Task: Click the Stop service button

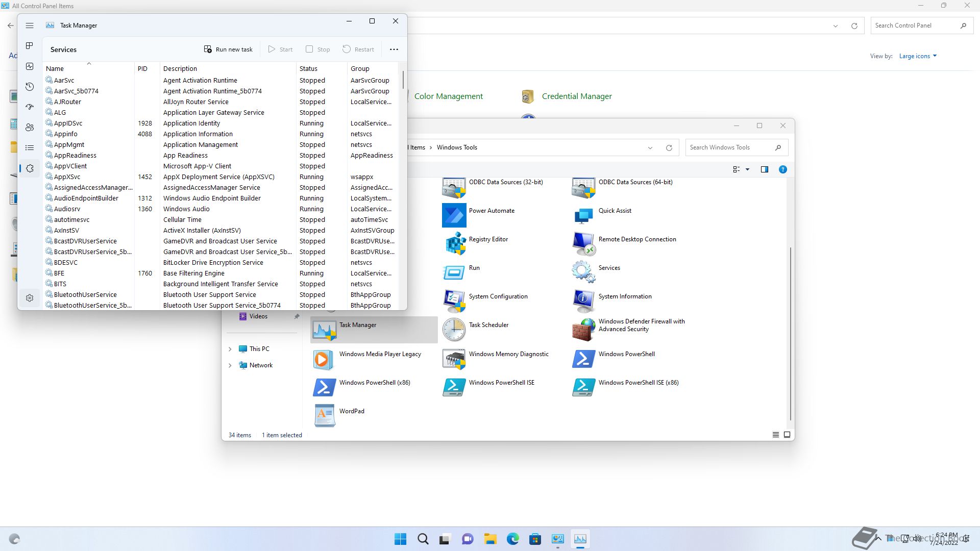Action: click(317, 49)
